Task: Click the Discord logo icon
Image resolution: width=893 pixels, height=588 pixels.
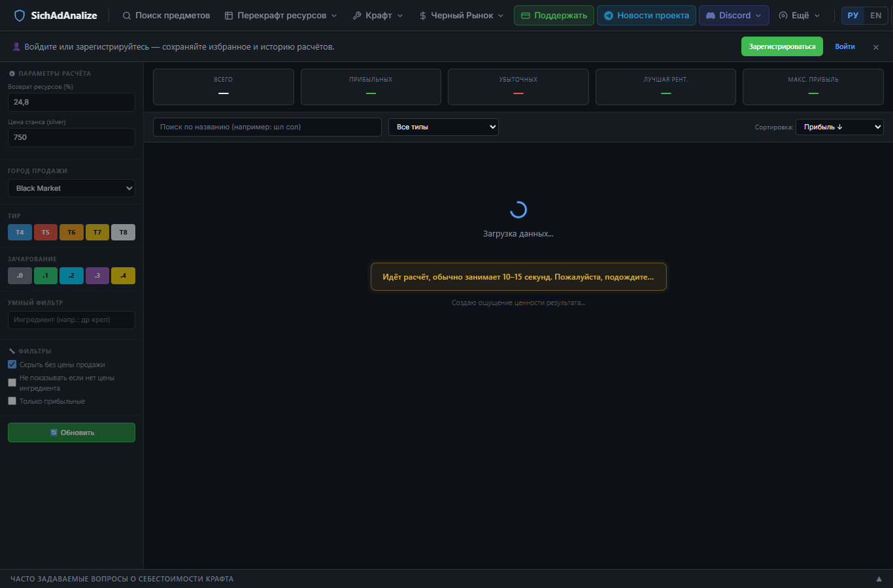Action: pyautogui.click(x=711, y=16)
